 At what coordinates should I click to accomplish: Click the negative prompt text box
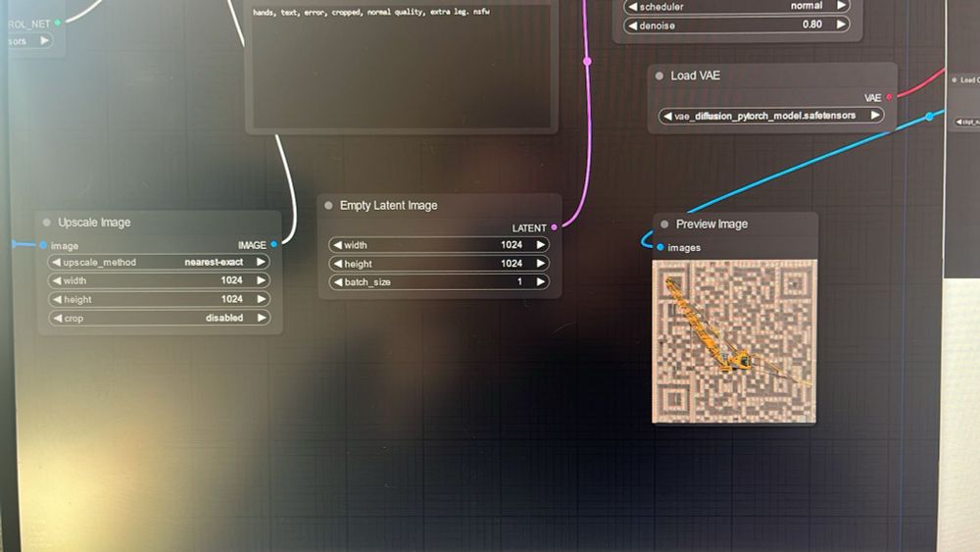point(401,65)
